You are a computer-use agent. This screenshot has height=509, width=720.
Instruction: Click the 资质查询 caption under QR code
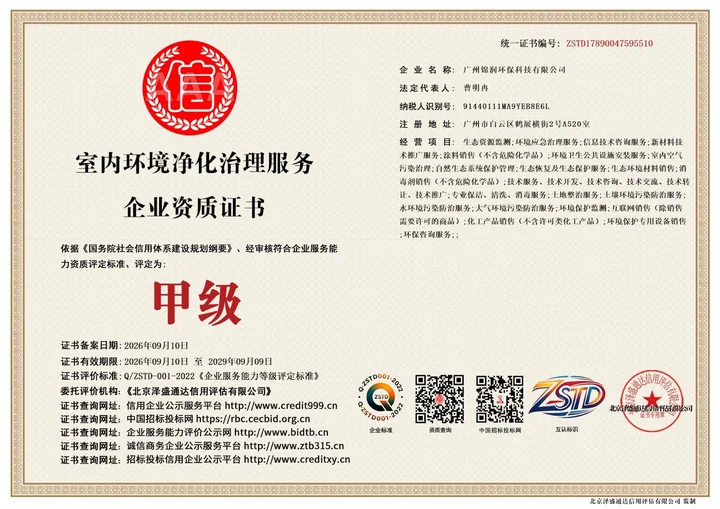pyautogui.click(x=440, y=430)
